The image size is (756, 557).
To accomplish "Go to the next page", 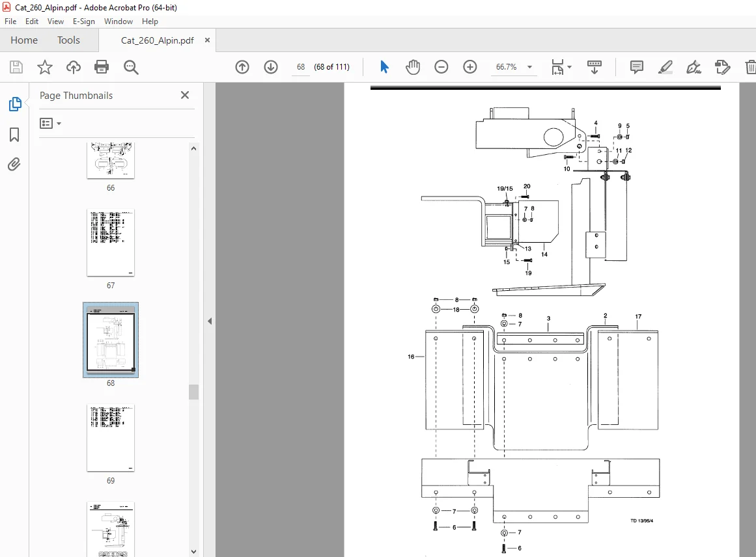I will coord(271,67).
